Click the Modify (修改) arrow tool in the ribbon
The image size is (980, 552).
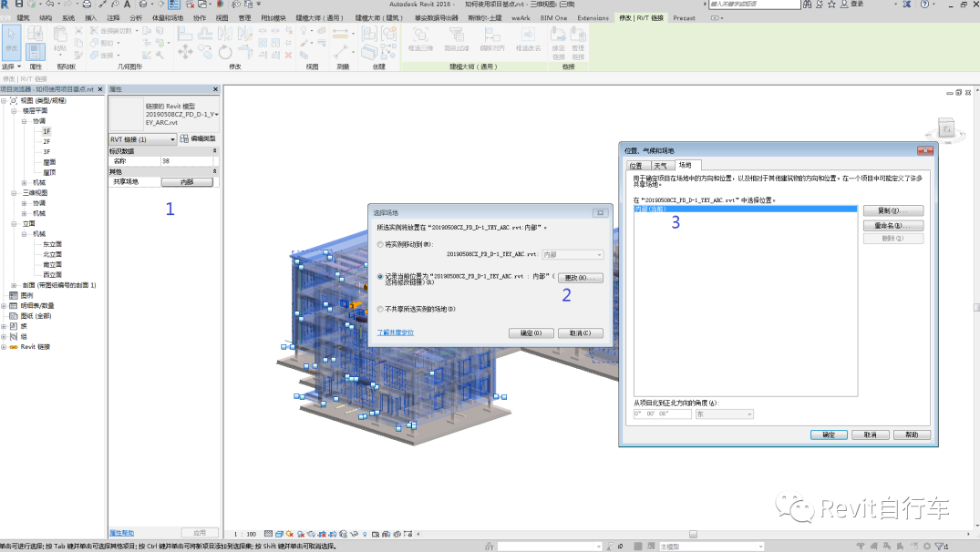tap(12, 41)
